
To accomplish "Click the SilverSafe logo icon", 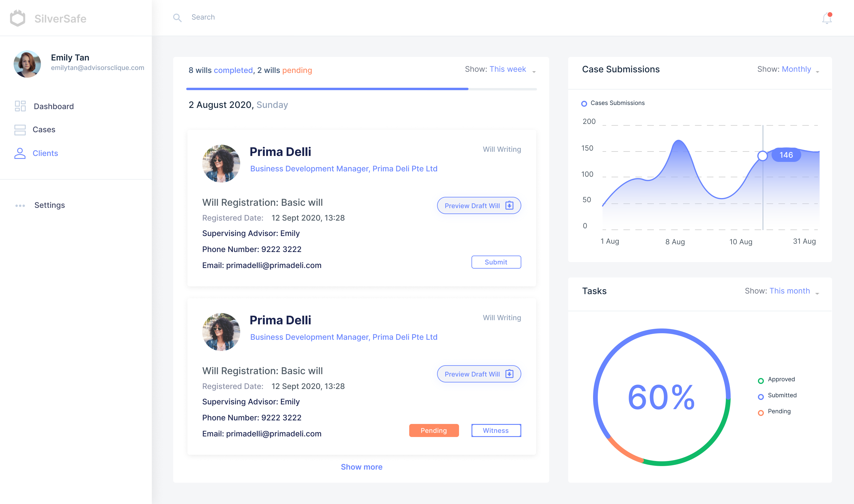I will (18, 18).
